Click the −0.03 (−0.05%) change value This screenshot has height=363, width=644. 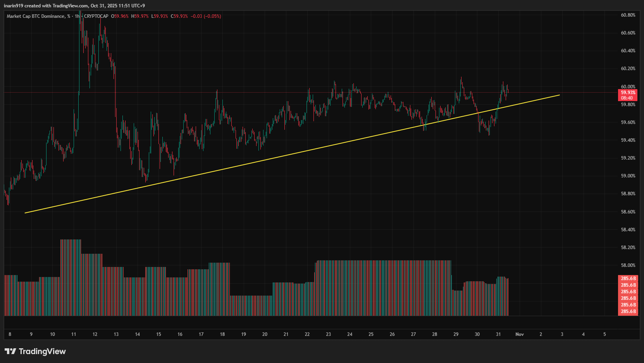coord(206,16)
